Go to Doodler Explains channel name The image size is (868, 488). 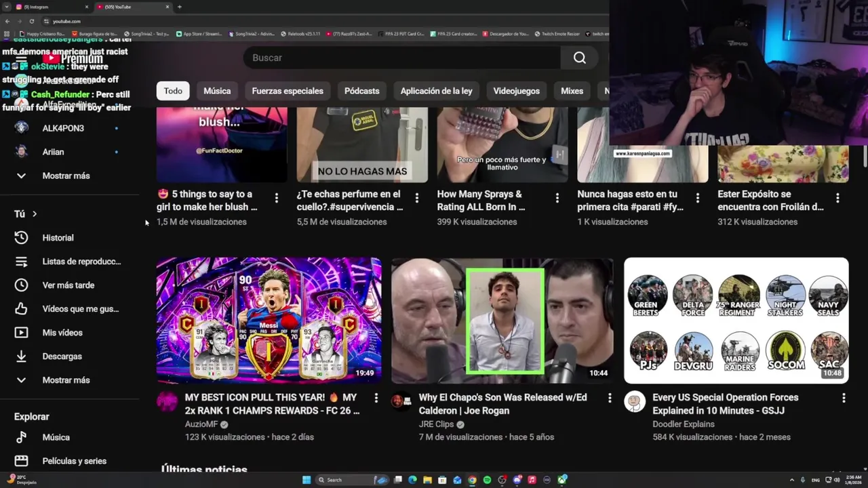point(683,424)
